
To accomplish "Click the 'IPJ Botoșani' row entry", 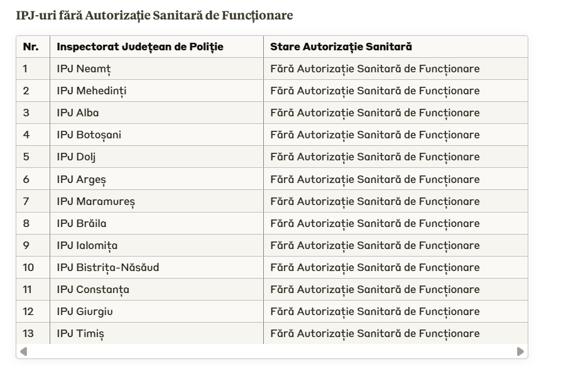I will (x=89, y=135).
